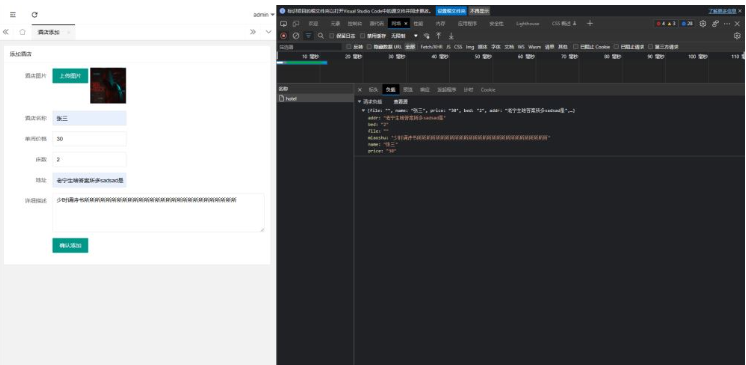Click the address input field
The height and width of the screenshot is (365, 746).
(89, 180)
